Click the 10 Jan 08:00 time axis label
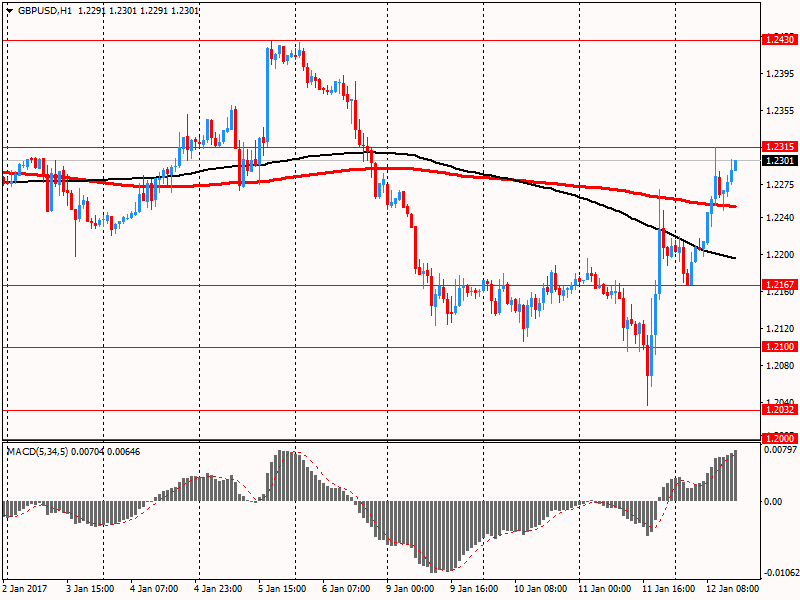The image size is (800, 600). click(540, 589)
